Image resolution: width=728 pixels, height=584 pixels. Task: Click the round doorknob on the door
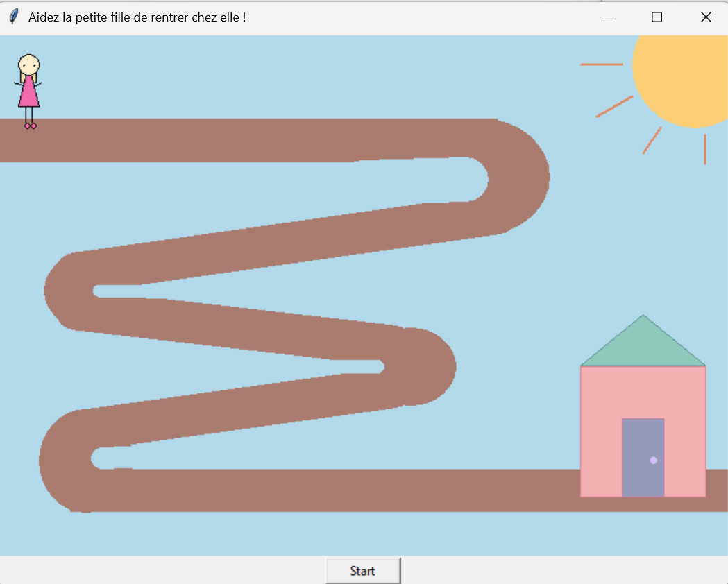tap(653, 461)
